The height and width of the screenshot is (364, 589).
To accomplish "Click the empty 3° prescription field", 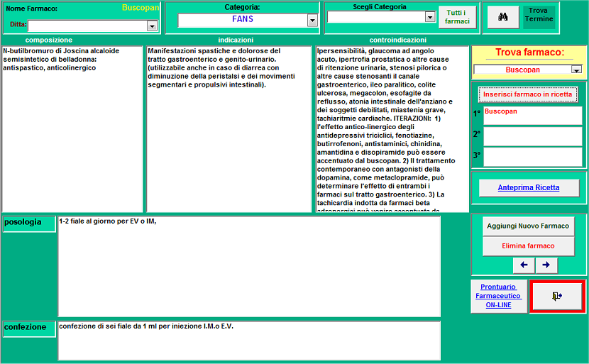I will coord(533,157).
